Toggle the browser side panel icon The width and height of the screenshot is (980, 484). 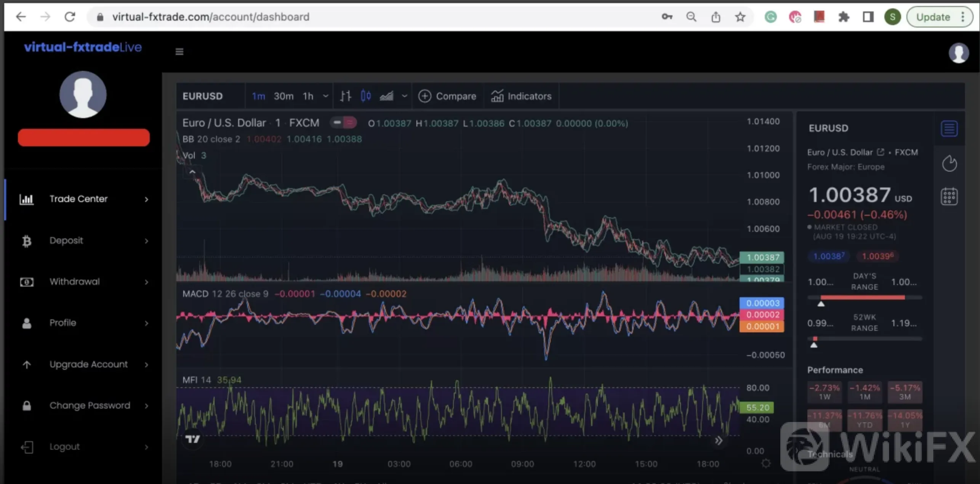coord(868,17)
